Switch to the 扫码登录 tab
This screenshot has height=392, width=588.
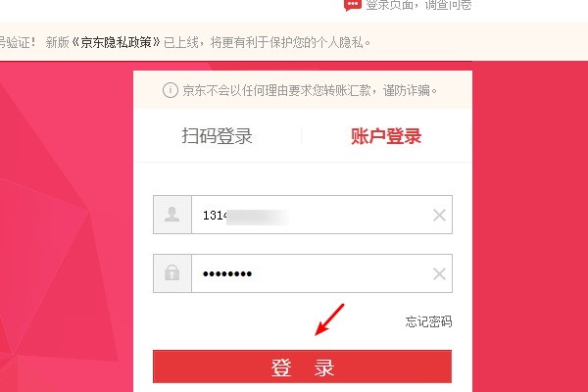pyautogui.click(x=218, y=136)
